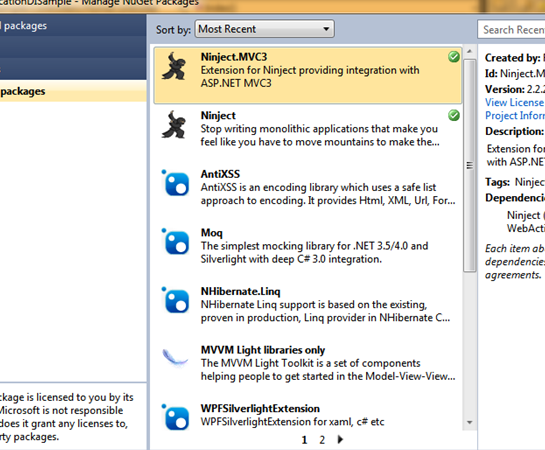
Task: Click the 'Extension for Ninject providing integration' description
Action: click(x=310, y=77)
